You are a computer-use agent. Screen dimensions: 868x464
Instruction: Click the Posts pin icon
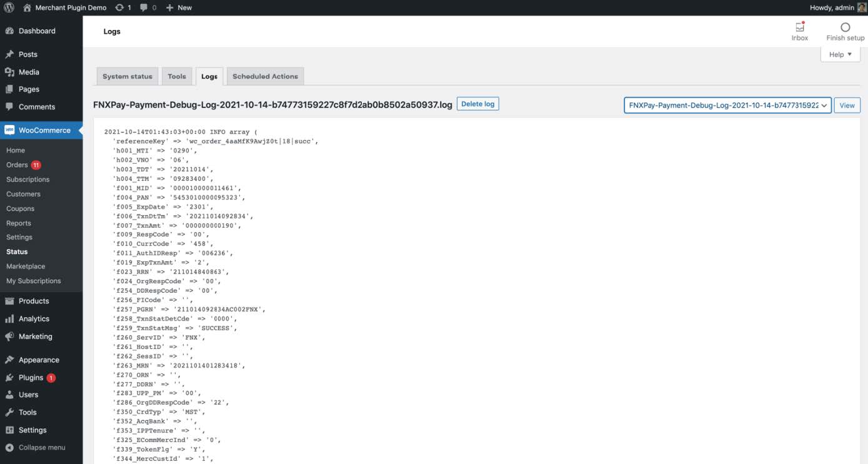[9, 54]
